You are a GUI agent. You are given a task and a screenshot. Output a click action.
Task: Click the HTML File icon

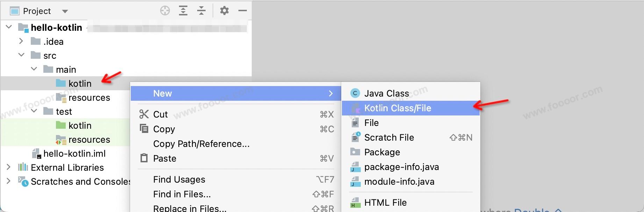tap(355, 203)
